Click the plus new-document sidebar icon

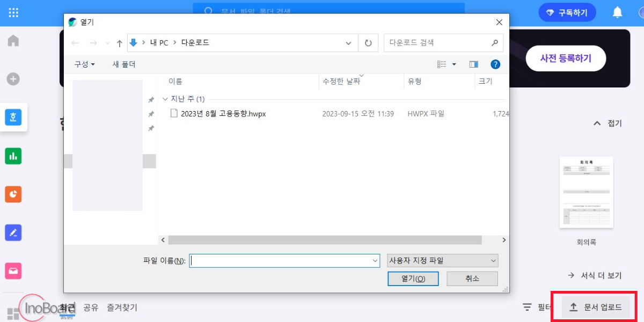point(13,79)
